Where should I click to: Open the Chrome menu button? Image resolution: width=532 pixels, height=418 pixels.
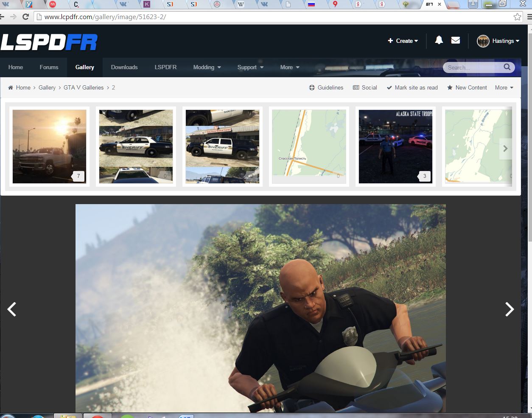[x=529, y=17]
